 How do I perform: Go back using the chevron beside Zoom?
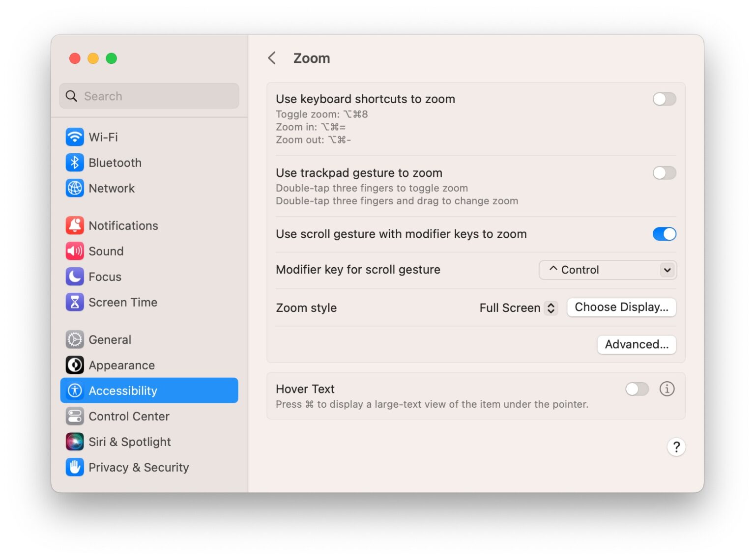272,58
